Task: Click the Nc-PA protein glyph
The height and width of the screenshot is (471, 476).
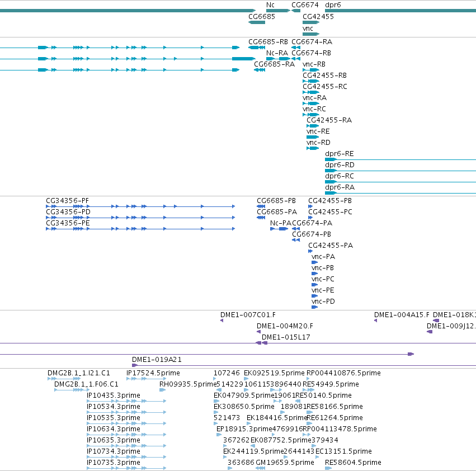Action: [279, 229]
